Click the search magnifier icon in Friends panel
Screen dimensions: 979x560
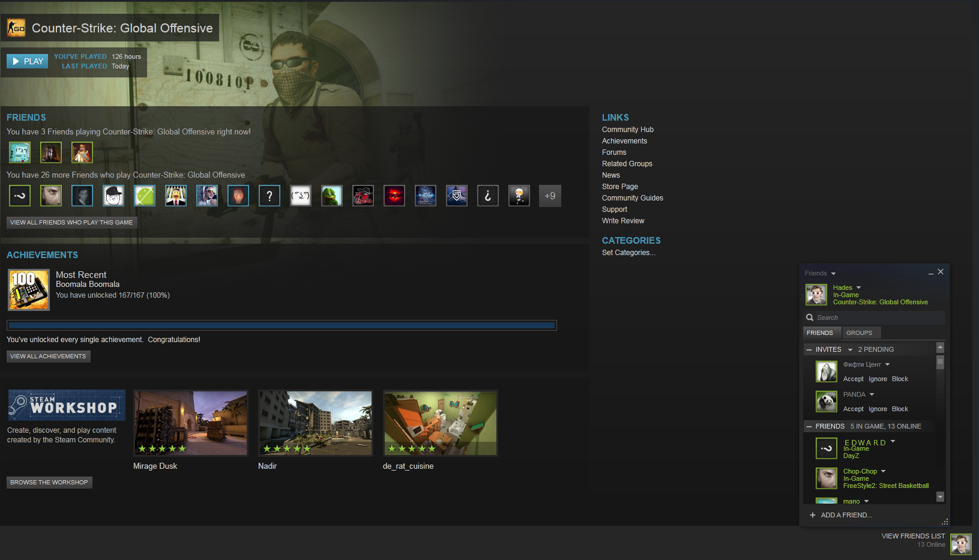point(810,318)
